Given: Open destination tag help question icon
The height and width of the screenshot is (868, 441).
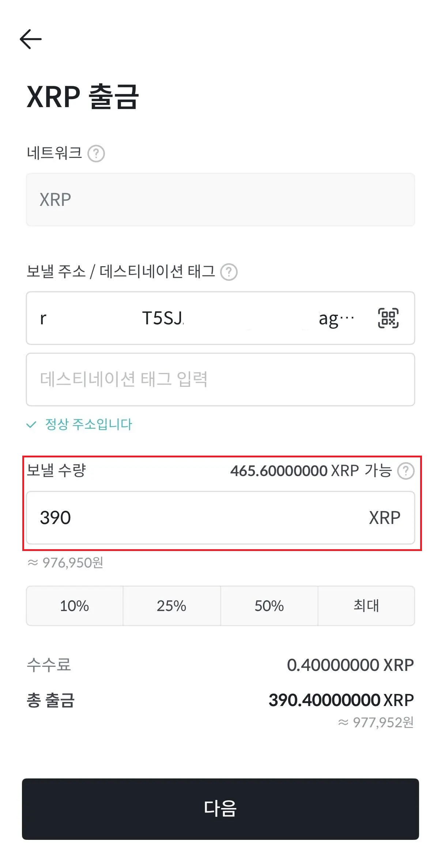Looking at the screenshot, I should pos(229,272).
